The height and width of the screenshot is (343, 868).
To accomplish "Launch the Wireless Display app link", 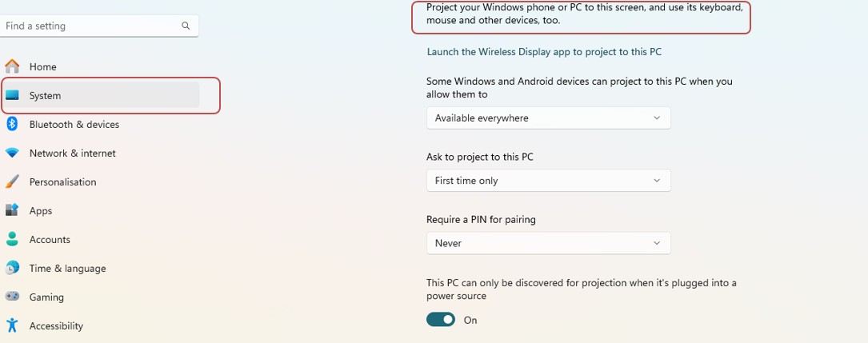I will coord(544,51).
